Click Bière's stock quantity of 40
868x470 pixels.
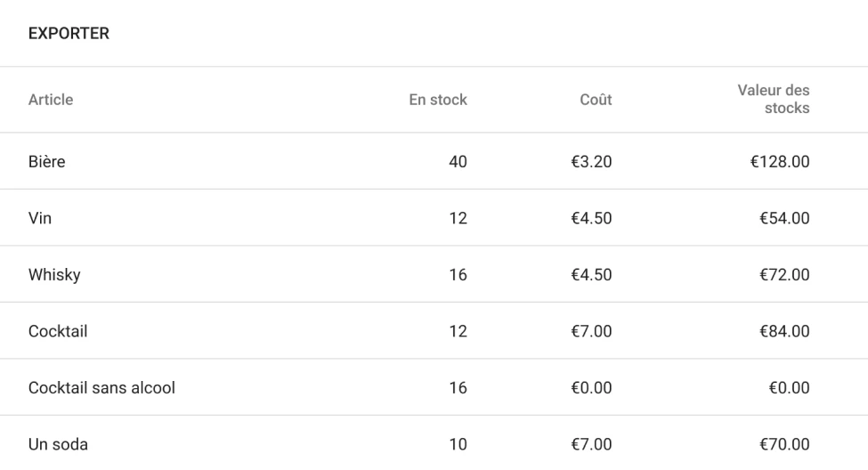tap(458, 161)
